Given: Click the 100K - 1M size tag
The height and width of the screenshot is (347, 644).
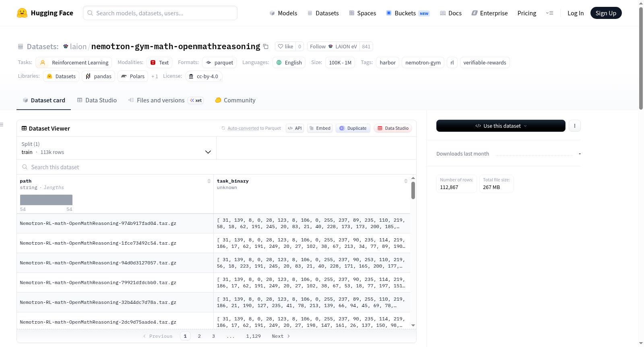Looking at the screenshot, I should click(x=340, y=62).
